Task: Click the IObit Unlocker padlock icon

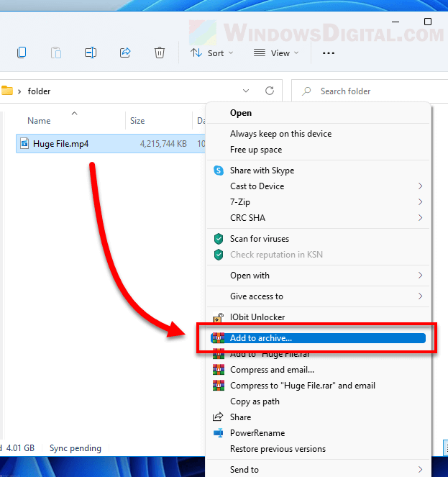Action: [218, 317]
